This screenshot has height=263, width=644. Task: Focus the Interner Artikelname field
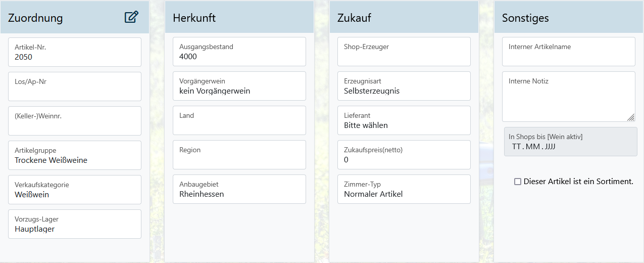(x=568, y=52)
